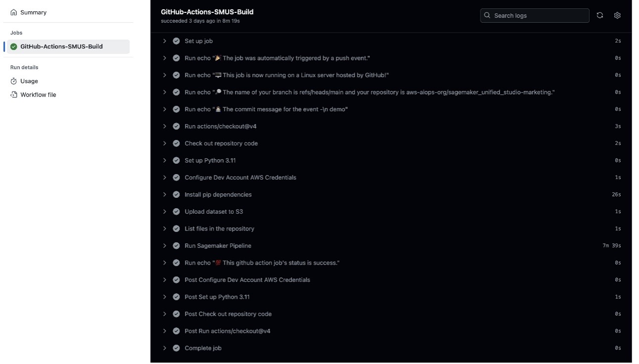639x364 pixels.
Task: Click the Usage stopwatch icon
Action: [14, 81]
